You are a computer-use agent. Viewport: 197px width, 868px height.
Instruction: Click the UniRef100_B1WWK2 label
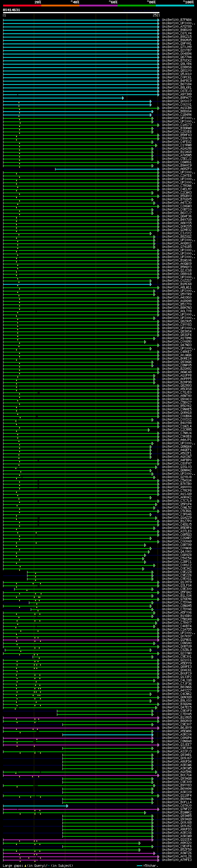[x=177, y=812]
